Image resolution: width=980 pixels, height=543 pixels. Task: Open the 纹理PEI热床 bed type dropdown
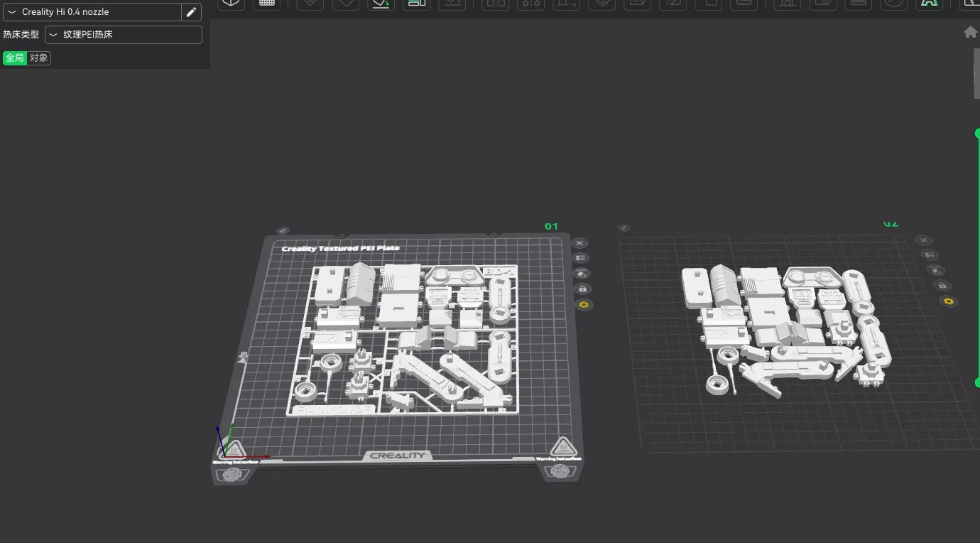click(124, 34)
